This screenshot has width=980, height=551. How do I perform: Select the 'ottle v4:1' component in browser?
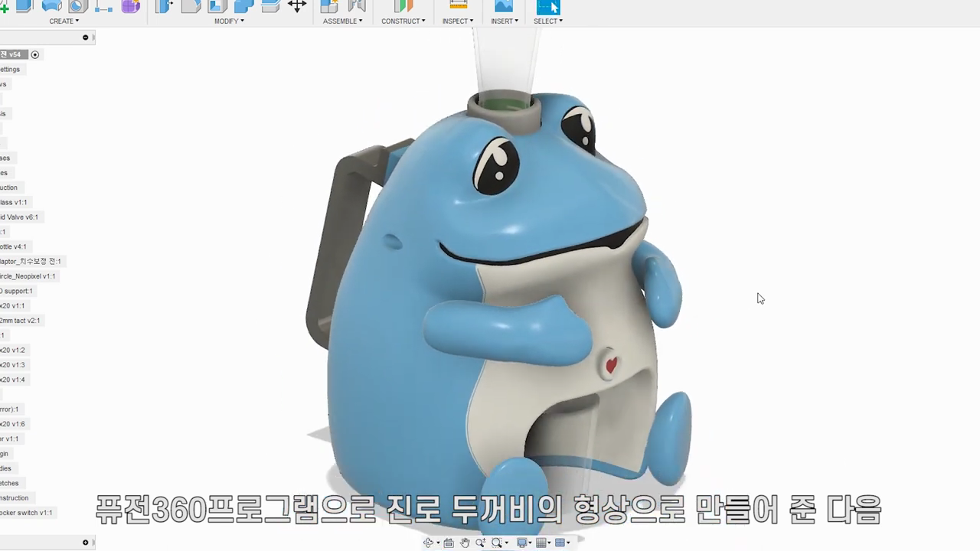pyautogui.click(x=15, y=246)
